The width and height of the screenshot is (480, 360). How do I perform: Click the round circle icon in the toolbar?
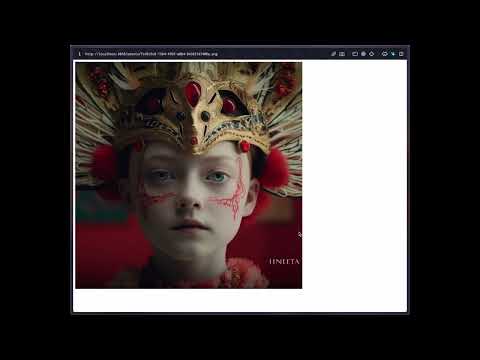364,54
